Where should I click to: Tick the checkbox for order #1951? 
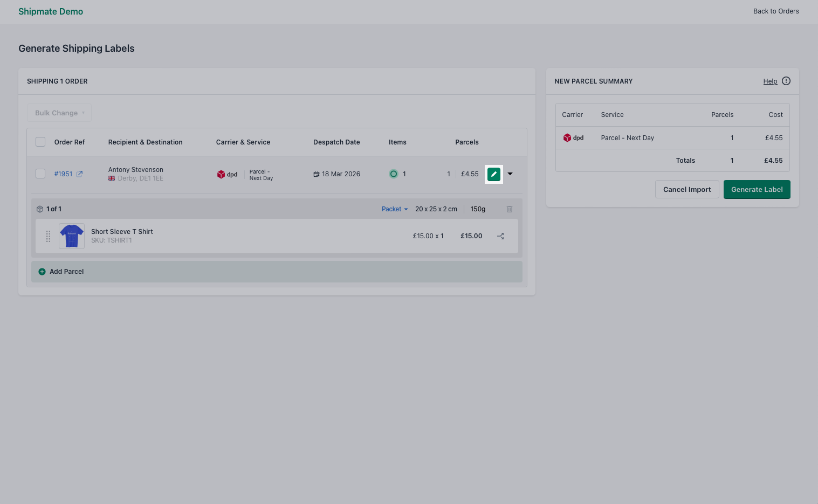click(40, 174)
